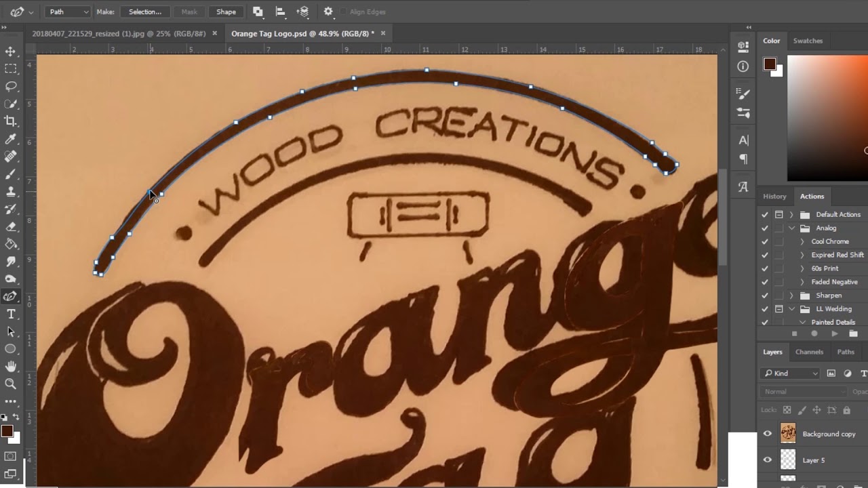Select the Quick Selection tool
868x488 pixels.
10,104
